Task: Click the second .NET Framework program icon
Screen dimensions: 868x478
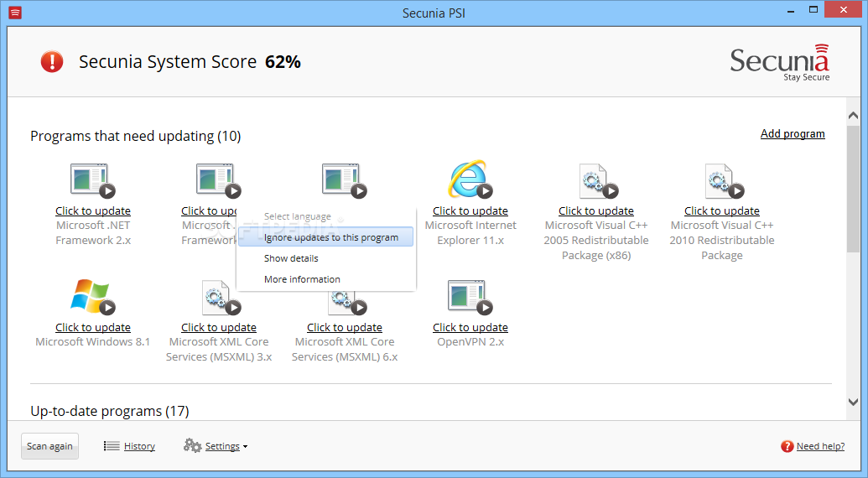Action: pos(218,179)
